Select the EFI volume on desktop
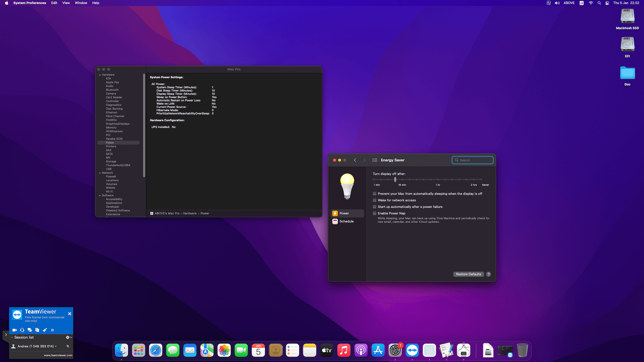This screenshot has height=362, width=644. pos(627,44)
